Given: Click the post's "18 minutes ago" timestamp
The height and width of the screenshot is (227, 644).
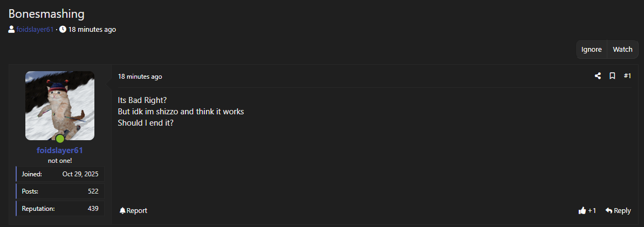Looking at the screenshot, I should pos(140,77).
